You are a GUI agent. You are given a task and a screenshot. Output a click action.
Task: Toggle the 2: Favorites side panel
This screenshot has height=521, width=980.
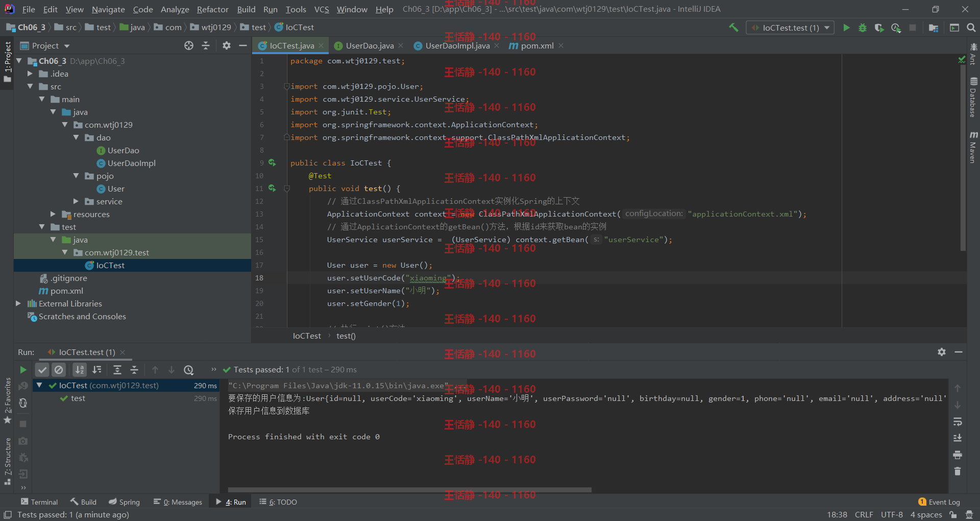[7, 401]
